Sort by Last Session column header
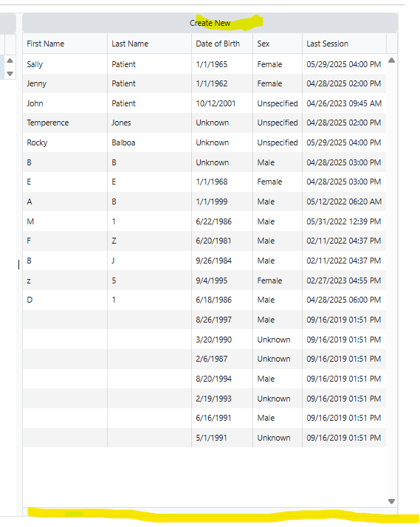This screenshot has height=527, width=420. tap(345, 44)
